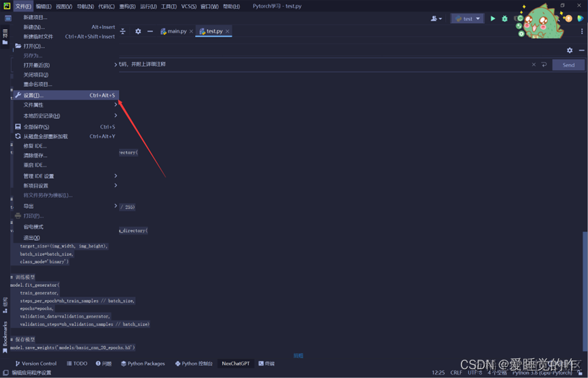Open the 代码(C) menu
588x378 pixels.
pos(106,6)
